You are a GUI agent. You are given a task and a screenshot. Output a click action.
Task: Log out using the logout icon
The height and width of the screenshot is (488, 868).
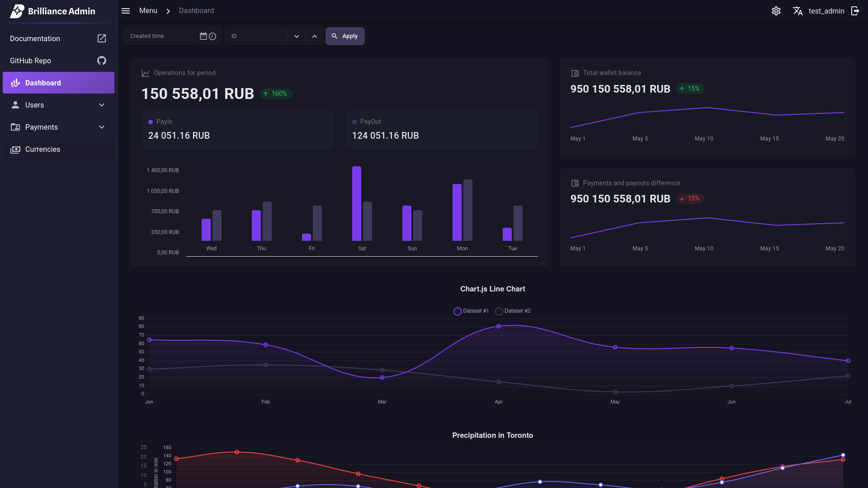coord(855,11)
